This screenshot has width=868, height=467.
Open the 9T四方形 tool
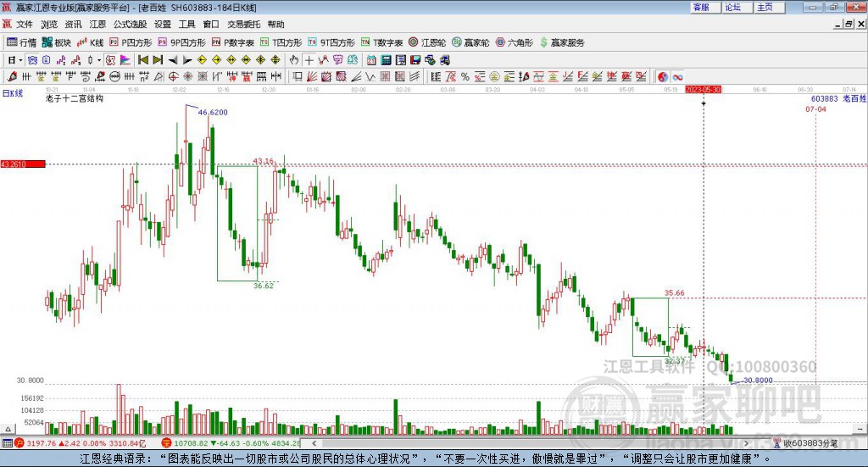[331, 42]
